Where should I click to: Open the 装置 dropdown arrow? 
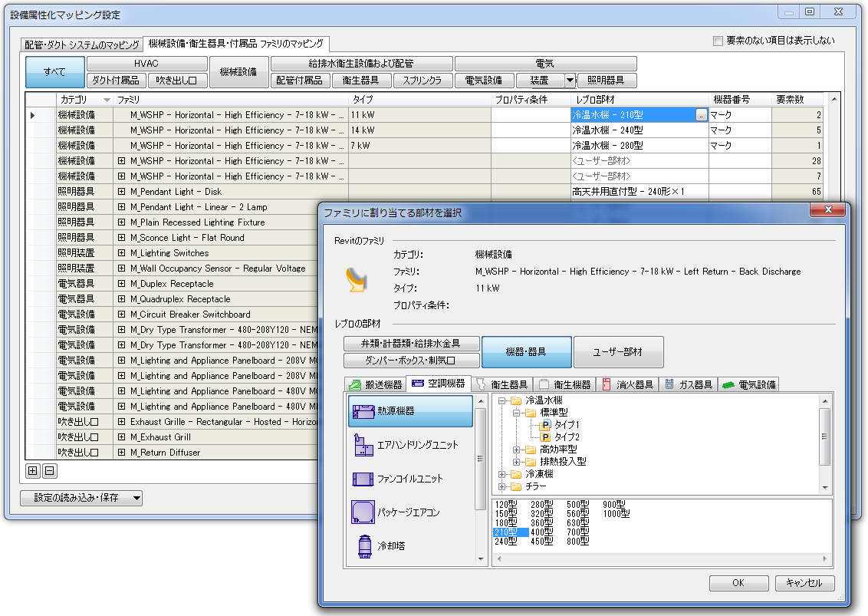tap(570, 81)
